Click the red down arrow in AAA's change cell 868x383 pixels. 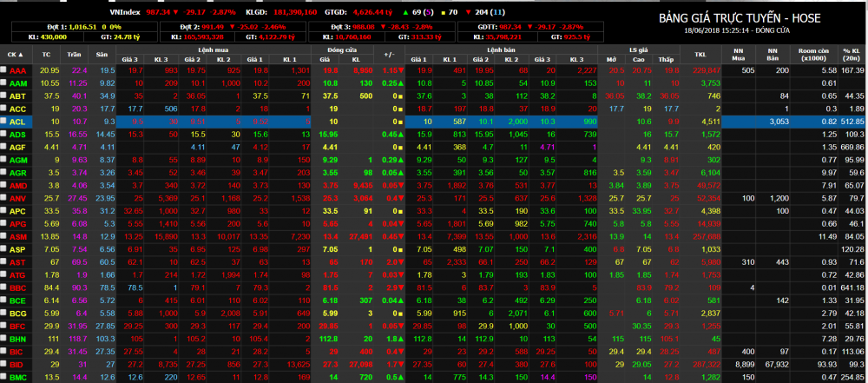click(399, 69)
